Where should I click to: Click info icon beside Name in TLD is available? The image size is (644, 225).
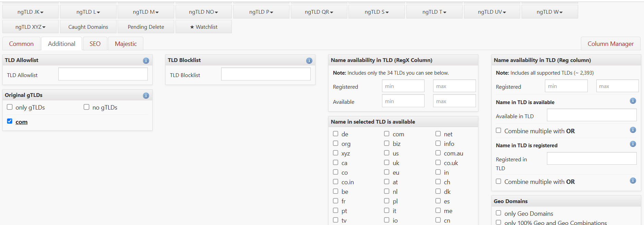[x=633, y=101]
